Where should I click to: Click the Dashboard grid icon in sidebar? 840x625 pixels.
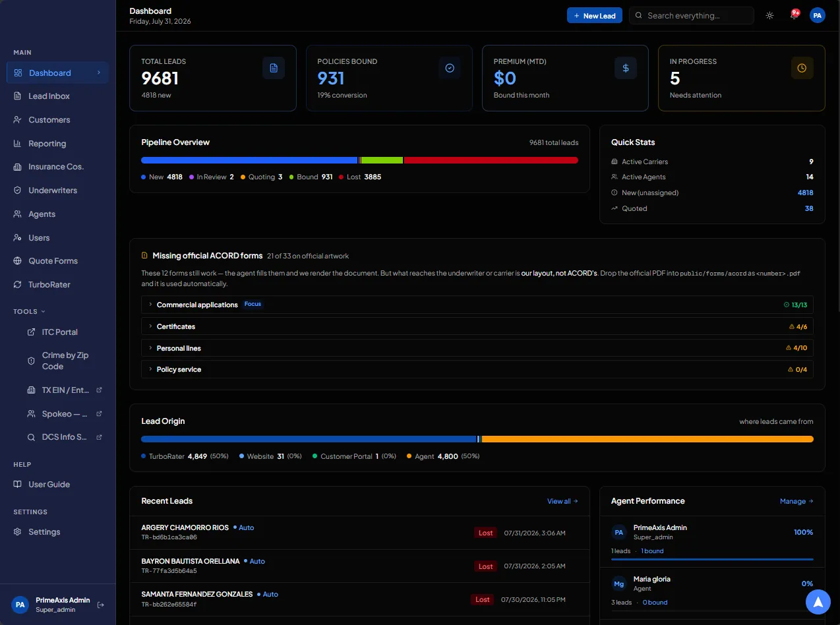coord(18,73)
